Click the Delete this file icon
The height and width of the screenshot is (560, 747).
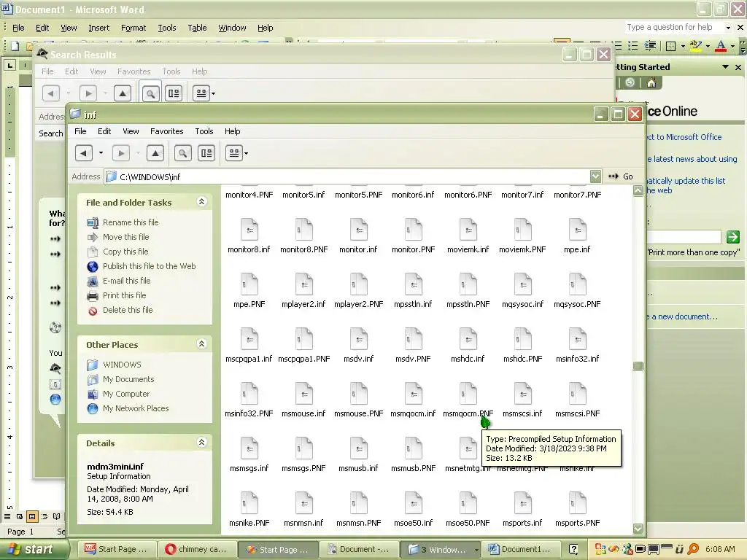tap(93, 311)
